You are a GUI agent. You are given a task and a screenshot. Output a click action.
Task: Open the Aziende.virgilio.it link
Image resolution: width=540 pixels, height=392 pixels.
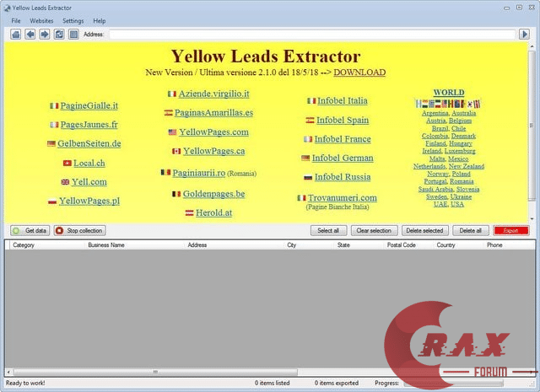click(213, 94)
